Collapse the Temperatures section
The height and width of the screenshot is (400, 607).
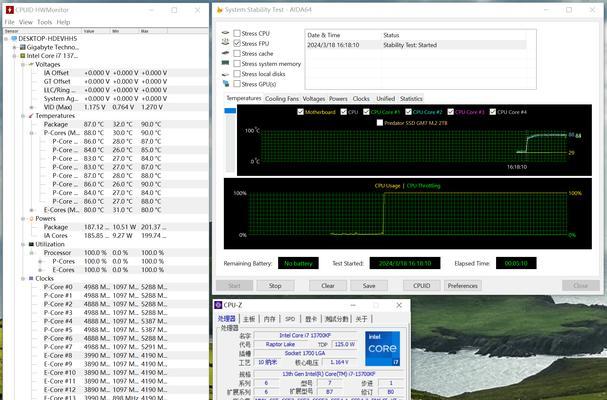23,116
